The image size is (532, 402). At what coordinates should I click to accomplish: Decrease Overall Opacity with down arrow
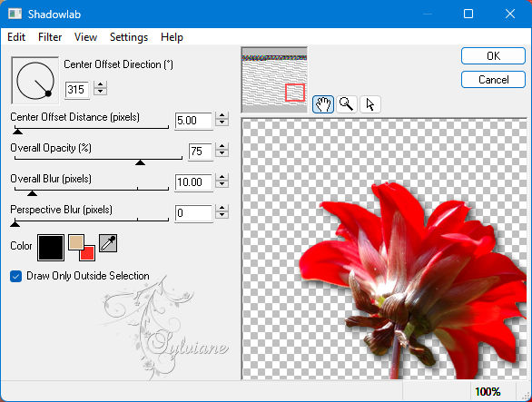click(x=222, y=153)
